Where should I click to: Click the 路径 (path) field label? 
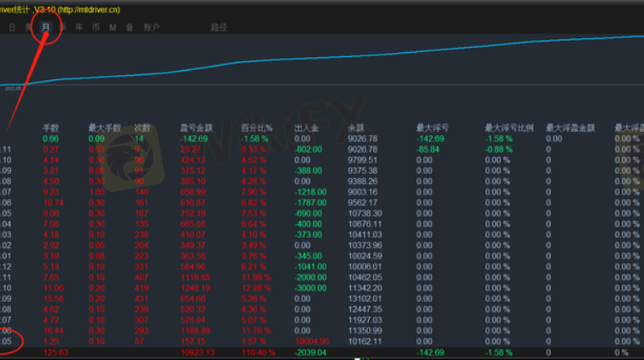tap(219, 27)
